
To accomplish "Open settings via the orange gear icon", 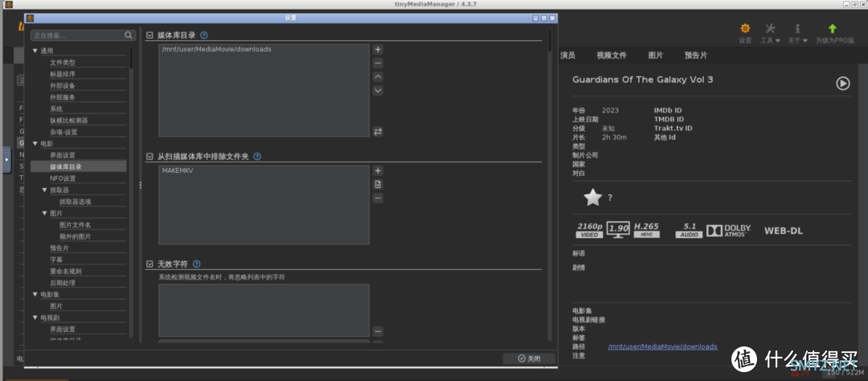I will [x=745, y=28].
